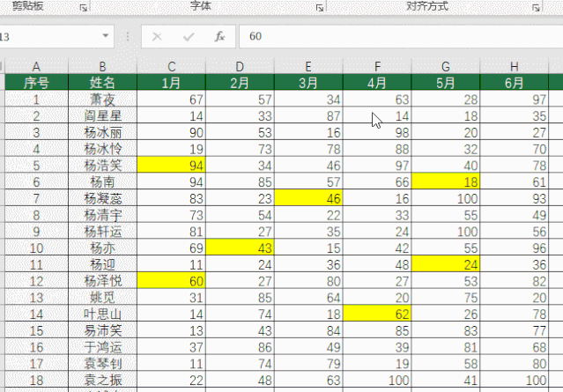Click the 姓名 header cell
Screen dimensions: 563x392
(x=103, y=83)
